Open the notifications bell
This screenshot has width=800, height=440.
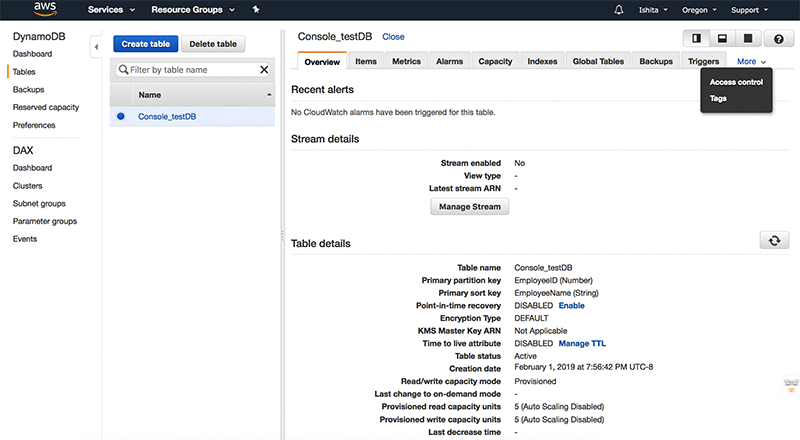[x=618, y=10]
